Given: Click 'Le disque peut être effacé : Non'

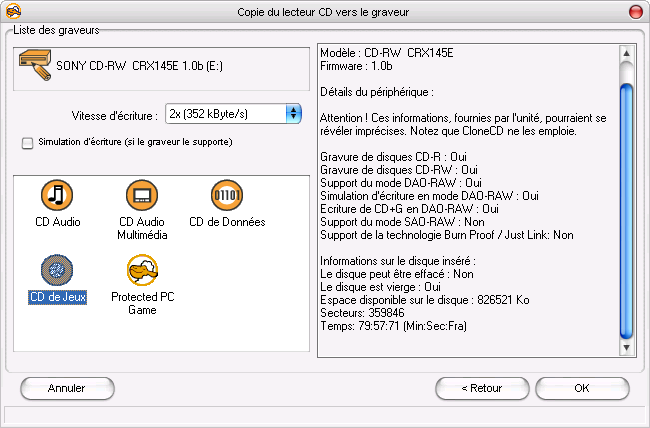Looking at the screenshot, I should pos(397,274).
